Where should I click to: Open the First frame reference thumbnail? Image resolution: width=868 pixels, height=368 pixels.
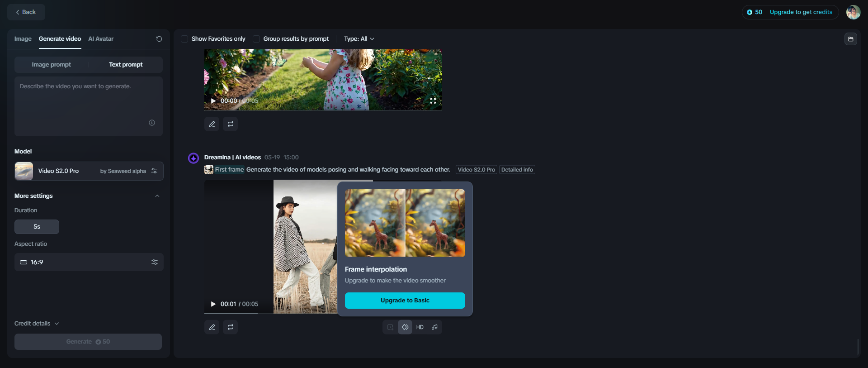[209, 170]
